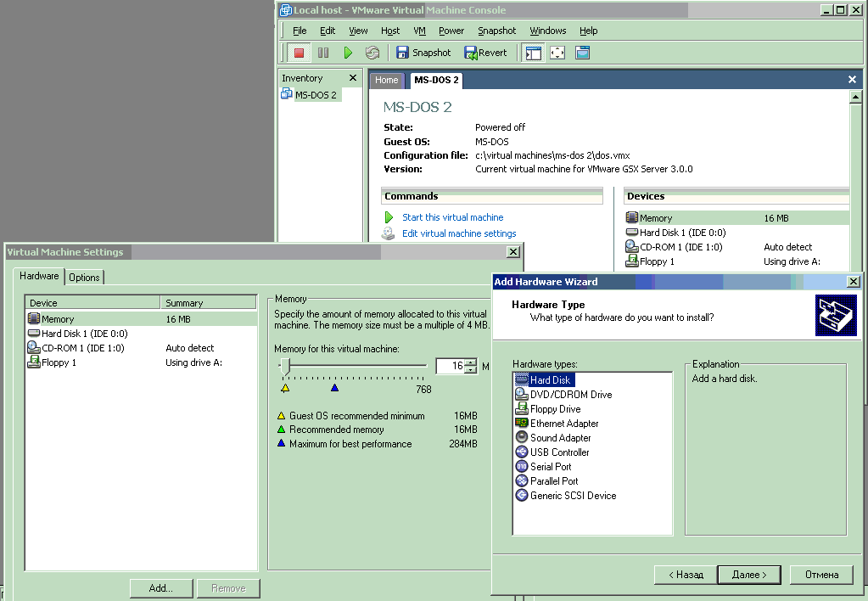Click Floppy 1 in console Devices list
Screen dimensions: 868x601
(x=736, y=261)
